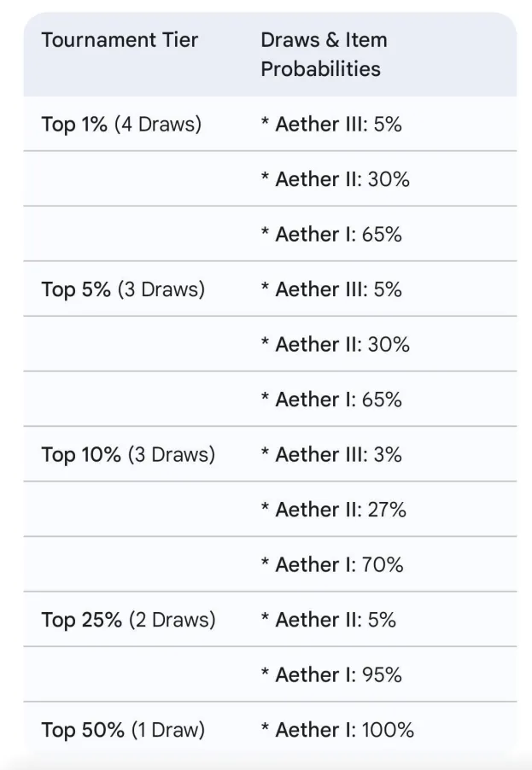This screenshot has height=770, width=532.
Task: Select the Top 50% (1 Draw) cell
Action: click(x=123, y=730)
